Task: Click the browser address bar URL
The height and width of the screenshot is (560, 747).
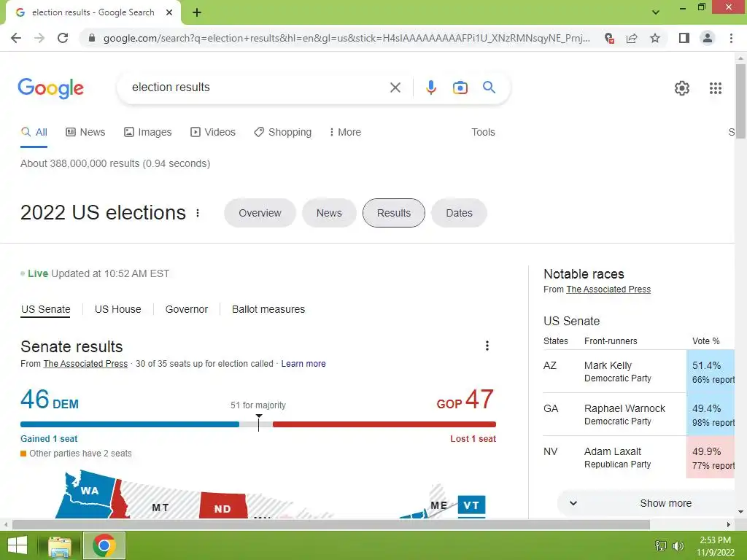Action: (347, 38)
